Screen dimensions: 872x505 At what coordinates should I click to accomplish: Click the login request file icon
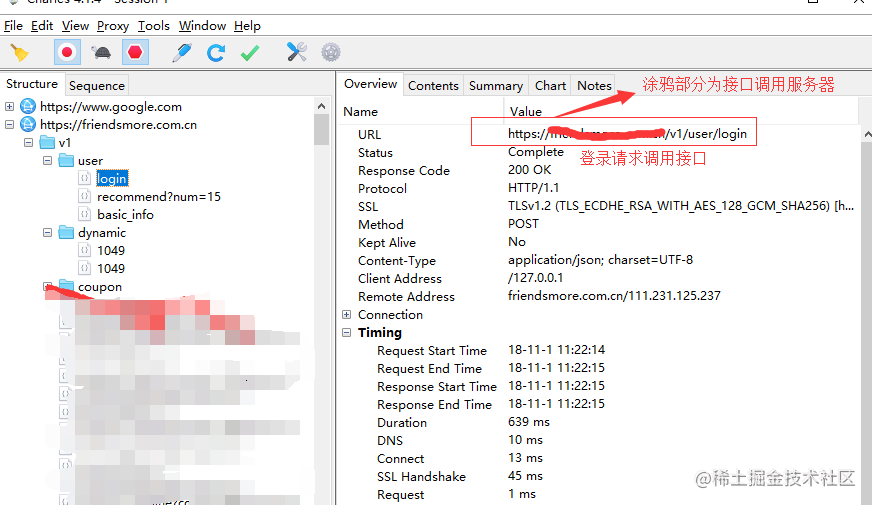tap(85, 178)
